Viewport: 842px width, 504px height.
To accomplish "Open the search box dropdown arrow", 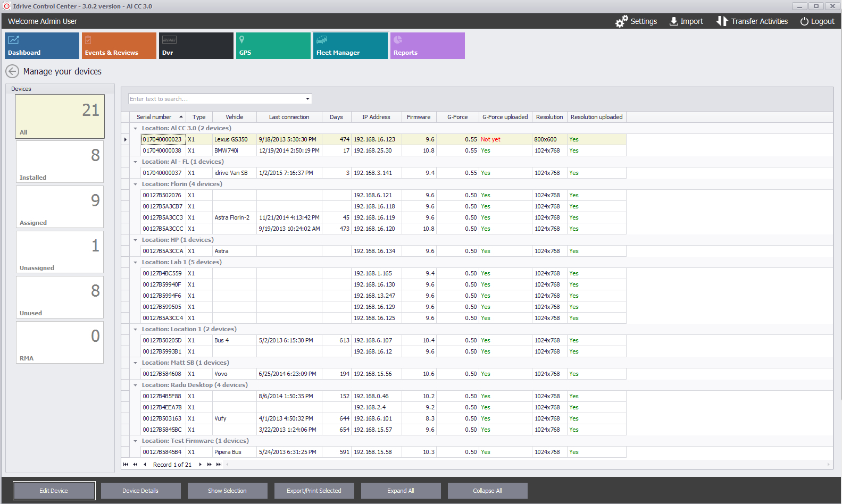I will click(307, 99).
